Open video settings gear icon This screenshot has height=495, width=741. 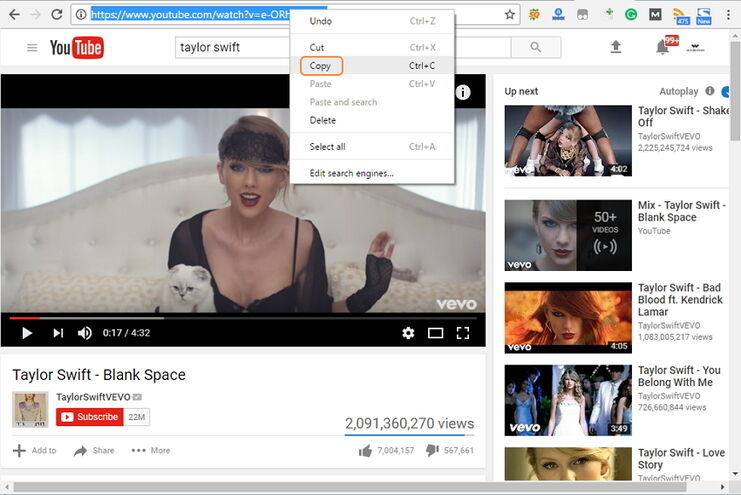(x=408, y=333)
